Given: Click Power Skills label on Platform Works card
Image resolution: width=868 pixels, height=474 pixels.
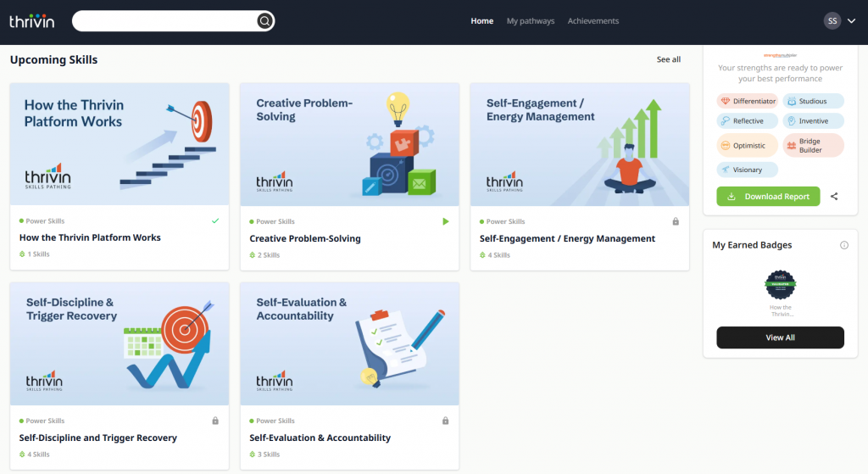Looking at the screenshot, I should pos(45,221).
